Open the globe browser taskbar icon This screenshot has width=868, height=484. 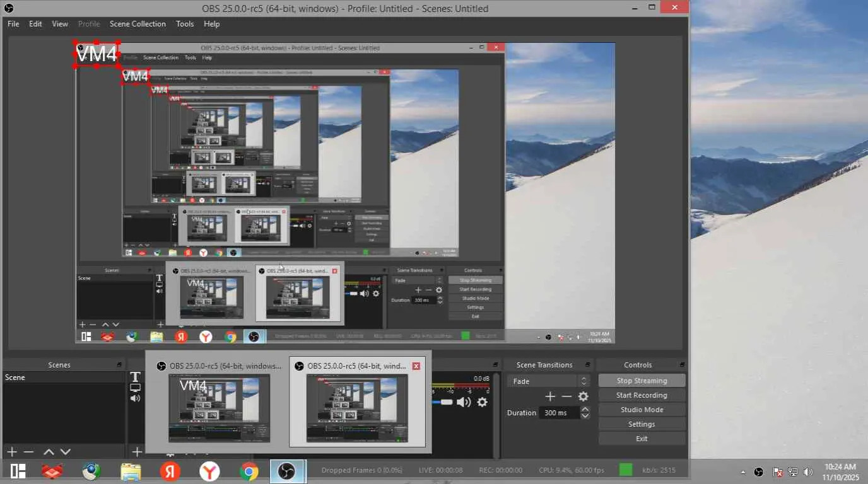(x=92, y=471)
